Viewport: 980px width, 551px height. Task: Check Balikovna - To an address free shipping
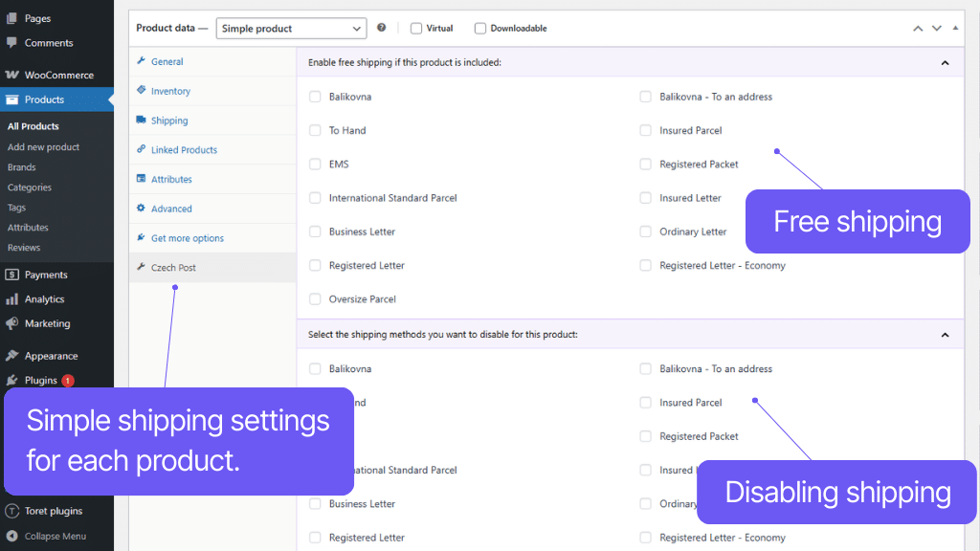click(646, 97)
